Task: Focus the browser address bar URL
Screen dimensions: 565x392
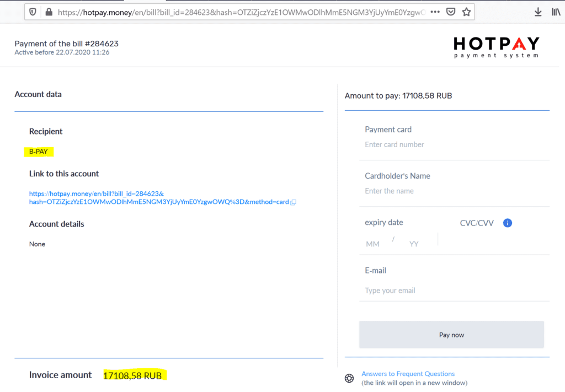Action: tap(242, 12)
